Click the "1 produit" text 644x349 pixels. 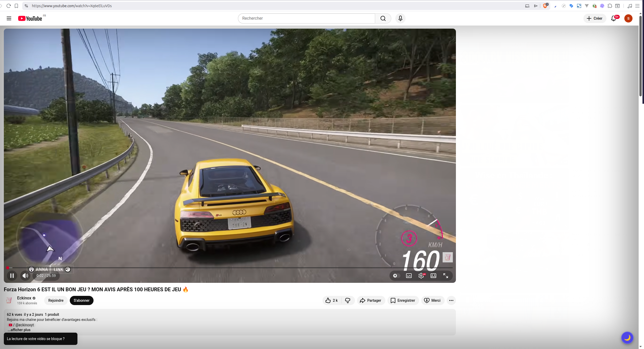pos(52,315)
